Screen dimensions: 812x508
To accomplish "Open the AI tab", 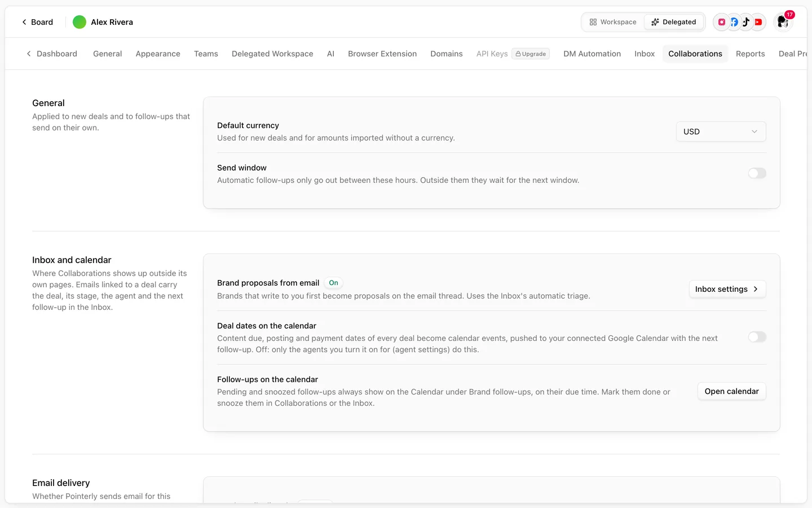I will 330,54.
